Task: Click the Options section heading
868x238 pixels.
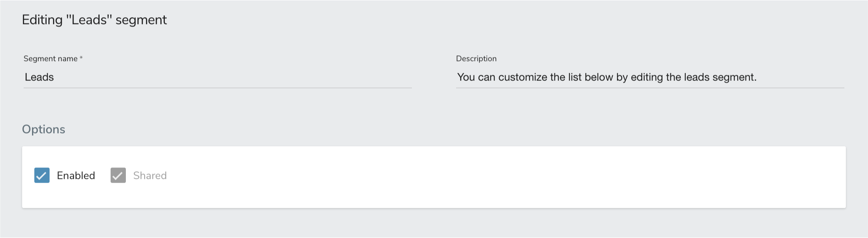Action: coord(43,129)
